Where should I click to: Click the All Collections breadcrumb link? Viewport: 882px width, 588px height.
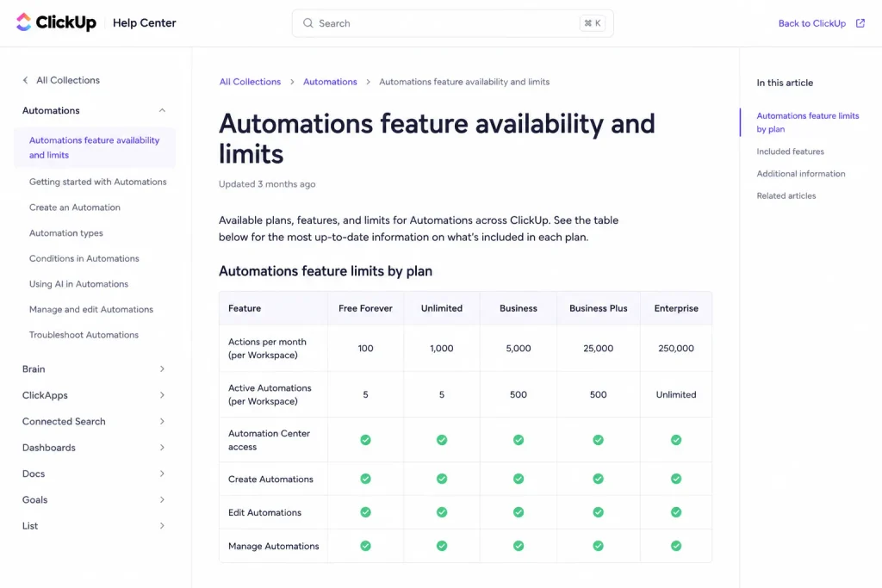pyautogui.click(x=250, y=82)
